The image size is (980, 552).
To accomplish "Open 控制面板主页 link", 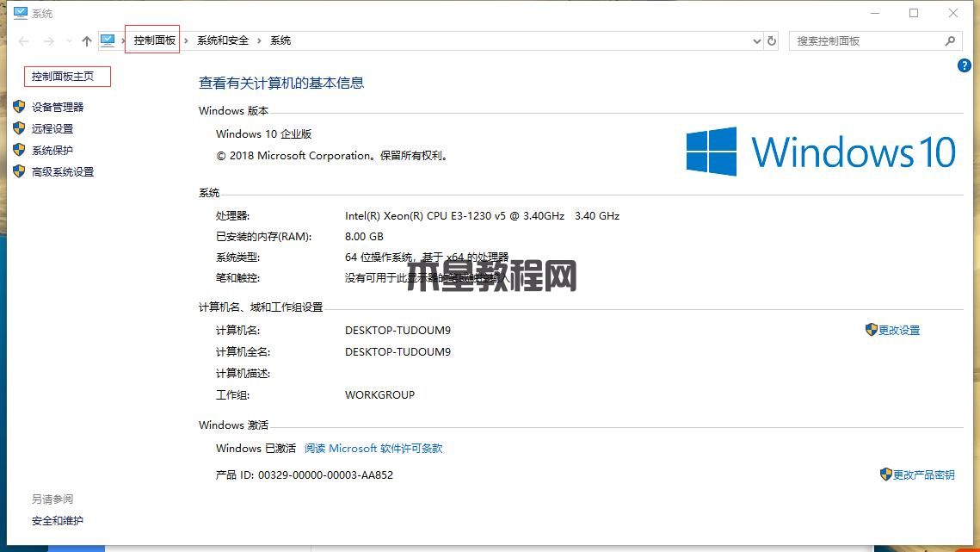I will (x=63, y=77).
